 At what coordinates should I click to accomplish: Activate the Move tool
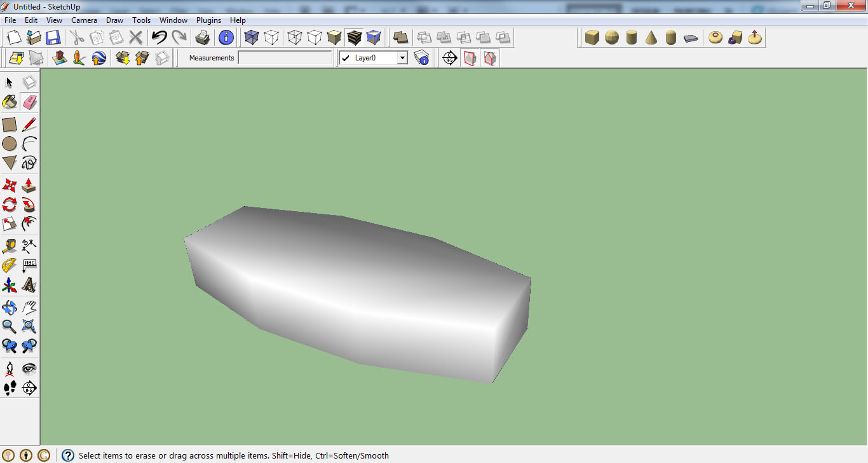point(10,186)
